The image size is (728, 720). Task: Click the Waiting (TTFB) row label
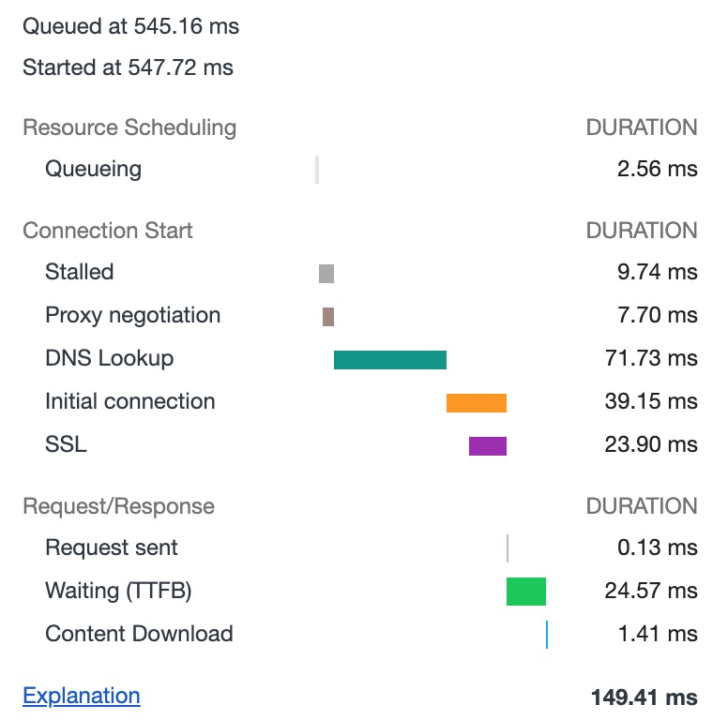pos(118,591)
